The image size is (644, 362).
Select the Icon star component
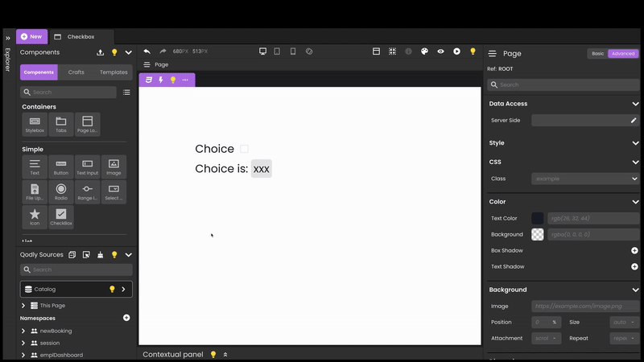[x=35, y=216]
